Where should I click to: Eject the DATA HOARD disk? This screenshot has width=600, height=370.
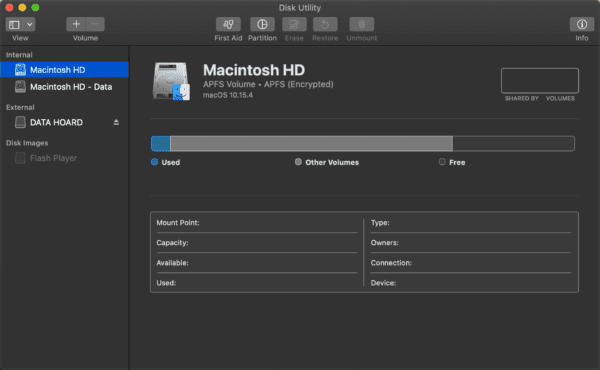coord(116,122)
